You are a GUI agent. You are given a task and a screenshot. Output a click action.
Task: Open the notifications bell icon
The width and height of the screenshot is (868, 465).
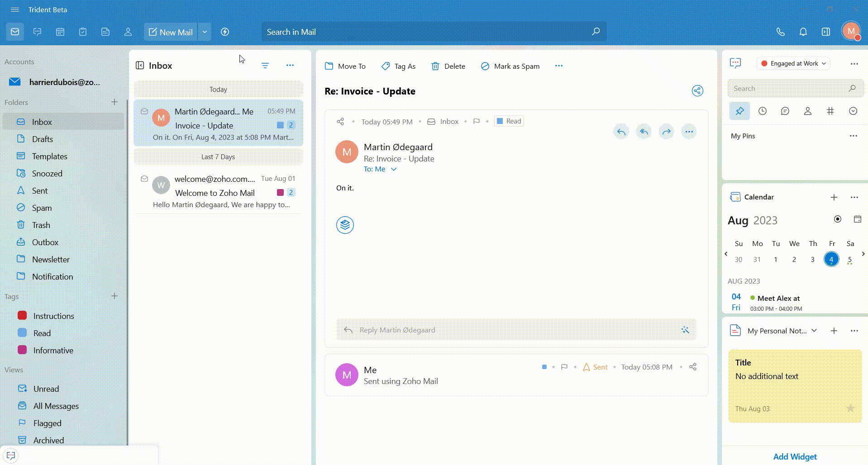803,32
